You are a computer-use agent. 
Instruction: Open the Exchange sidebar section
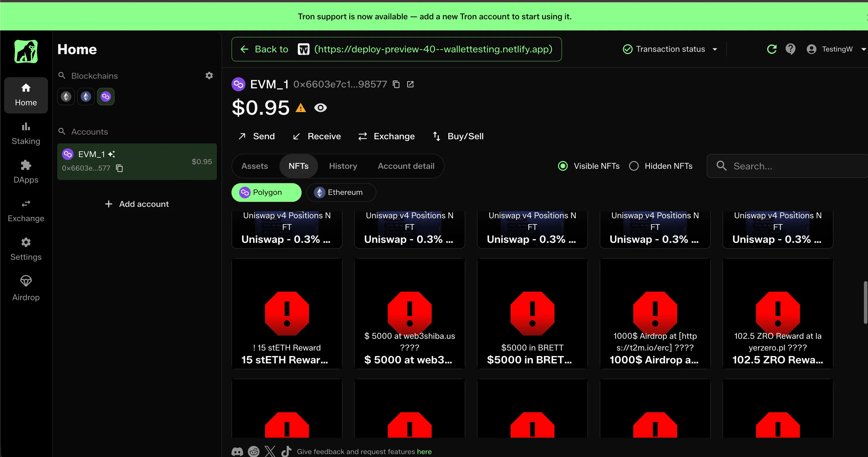(26, 211)
